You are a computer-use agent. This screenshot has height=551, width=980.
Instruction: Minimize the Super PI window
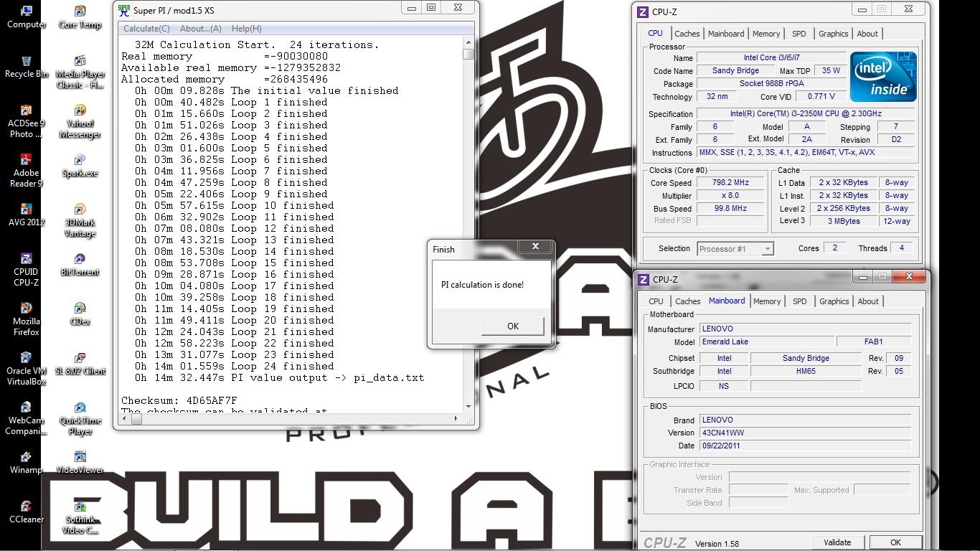point(412,8)
